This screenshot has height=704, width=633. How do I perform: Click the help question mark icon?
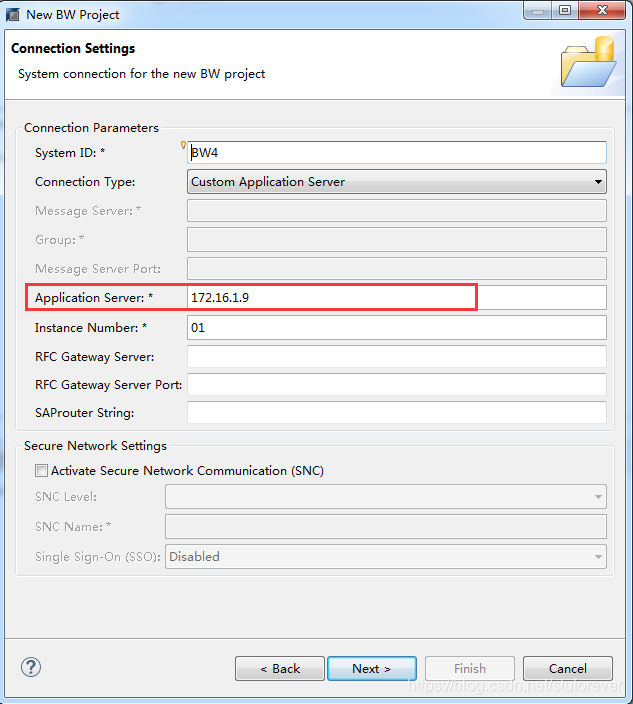point(31,667)
